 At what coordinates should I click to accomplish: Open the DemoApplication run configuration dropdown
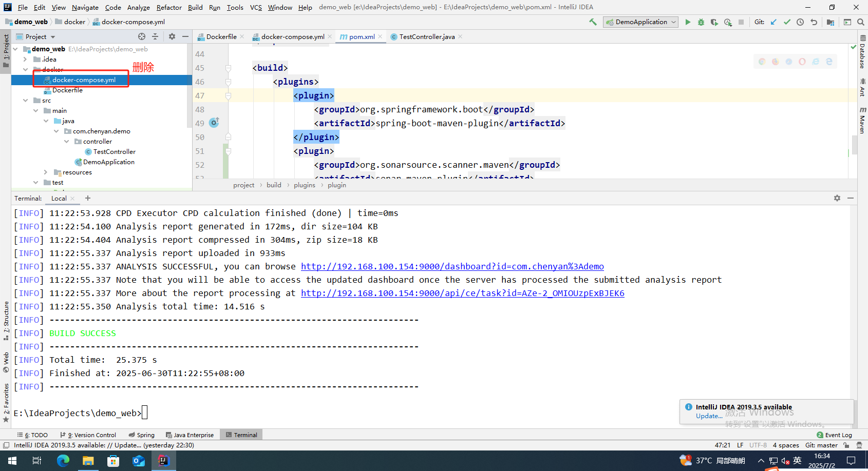click(x=641, y=22)
